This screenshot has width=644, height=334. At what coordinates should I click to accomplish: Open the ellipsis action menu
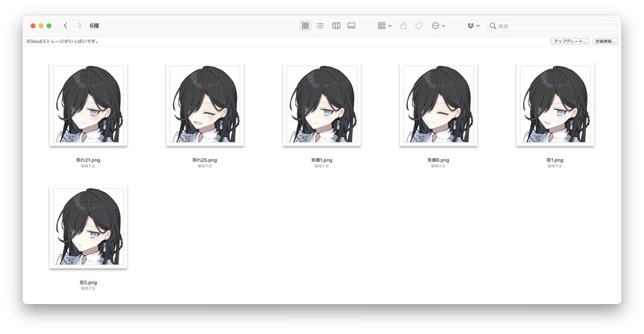coord(438,26)
